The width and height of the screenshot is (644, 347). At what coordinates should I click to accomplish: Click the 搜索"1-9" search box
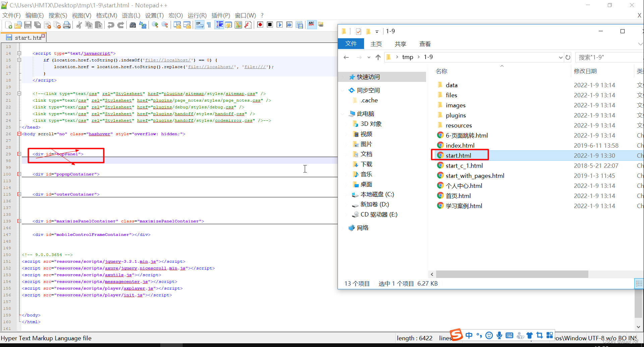coord(609,57)
